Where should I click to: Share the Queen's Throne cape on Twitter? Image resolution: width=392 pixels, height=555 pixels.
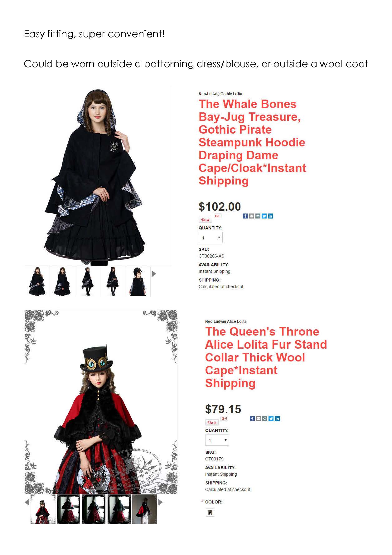[x=271, y=419]
